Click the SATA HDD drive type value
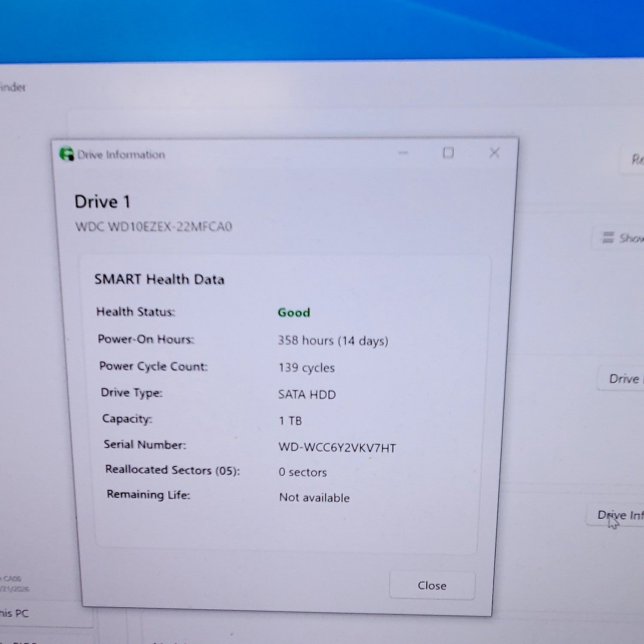The width and height of the screenshot is (644, 644). coord(307,395)
